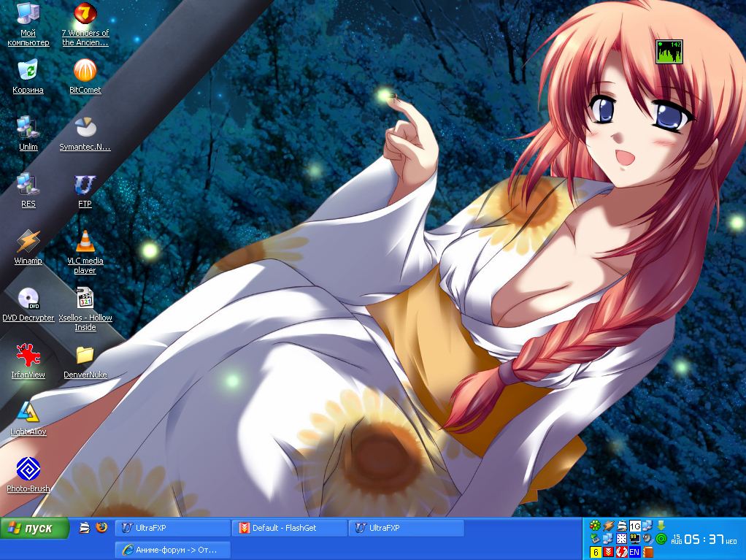746x560 pixels.
Task: Click the Symantec.N... desktop shortcut
Action: click(x=85, y=134)
